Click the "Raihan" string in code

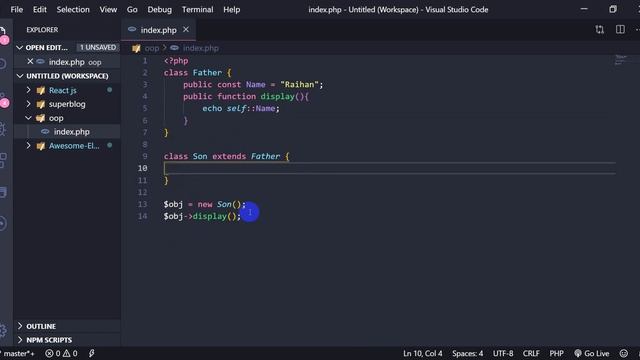click(x=299, y=84)
